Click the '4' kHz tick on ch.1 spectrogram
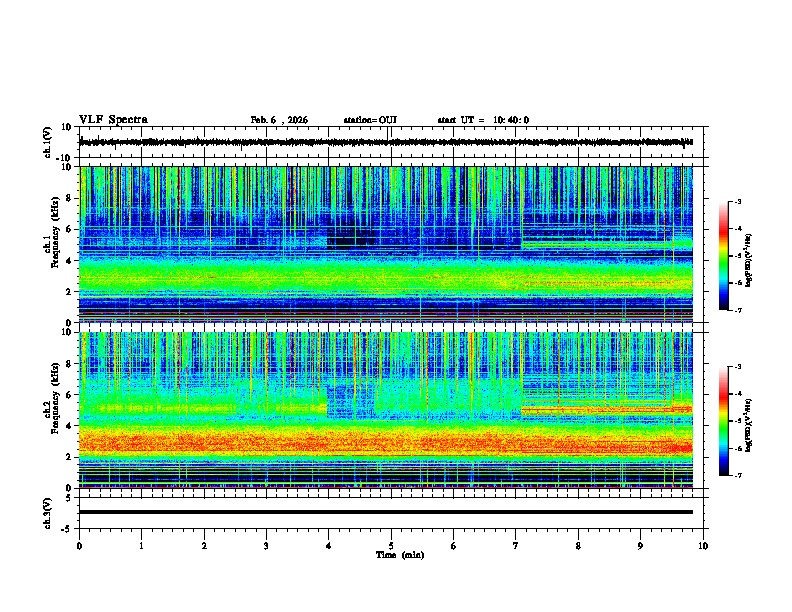This screenshot has height=612, width=792. [x=70, y=261]
